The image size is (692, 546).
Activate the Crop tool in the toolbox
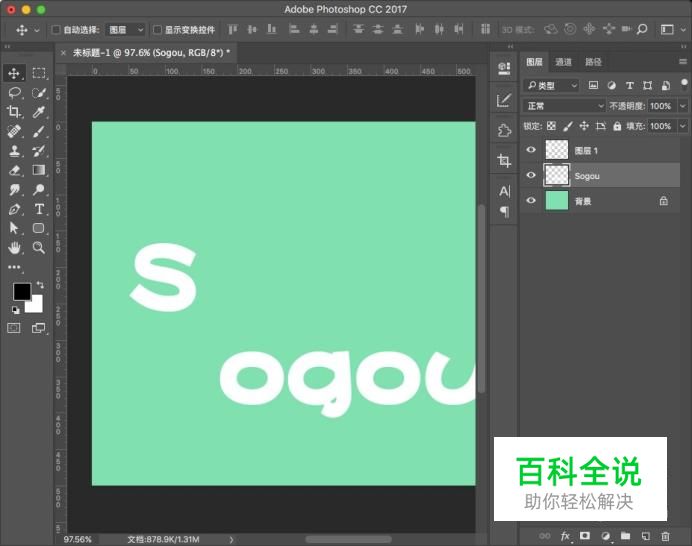coord(14,112)
